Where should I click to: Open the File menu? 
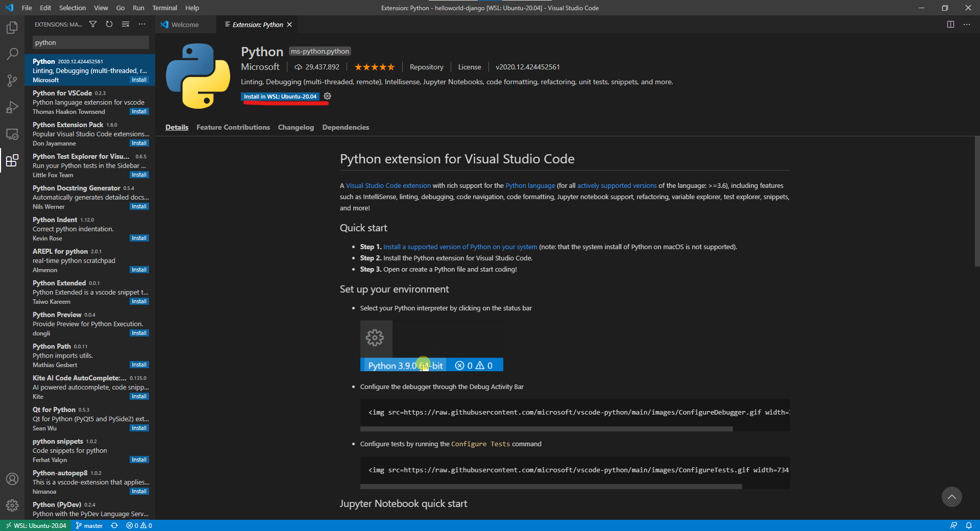click(27, 8)
